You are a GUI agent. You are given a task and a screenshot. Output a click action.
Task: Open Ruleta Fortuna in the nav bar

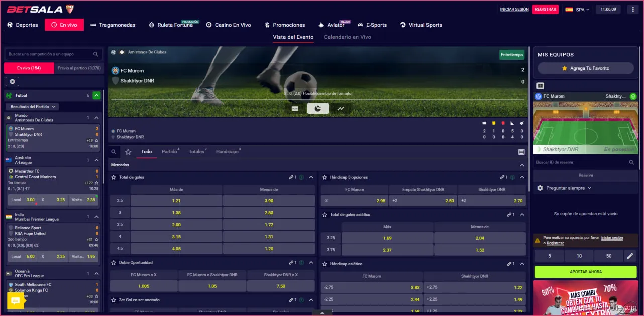[x=171, y=25]
